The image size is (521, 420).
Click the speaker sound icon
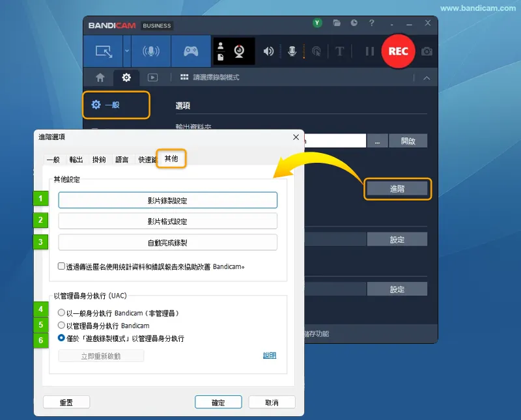pos(268,51)
